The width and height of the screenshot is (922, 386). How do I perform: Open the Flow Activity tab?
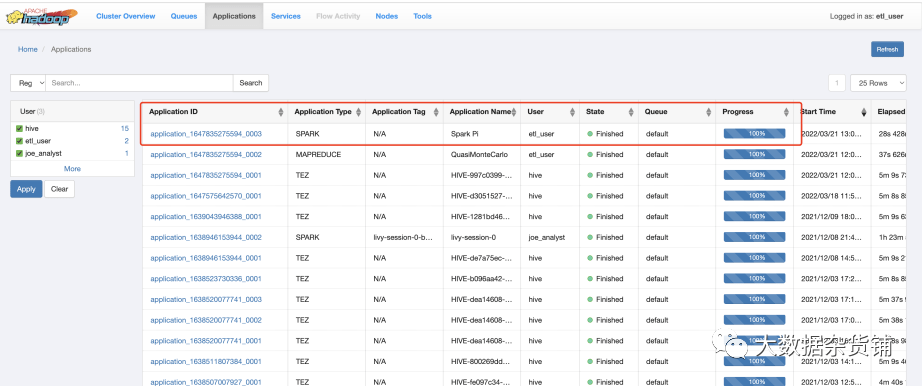pos(338,16)
